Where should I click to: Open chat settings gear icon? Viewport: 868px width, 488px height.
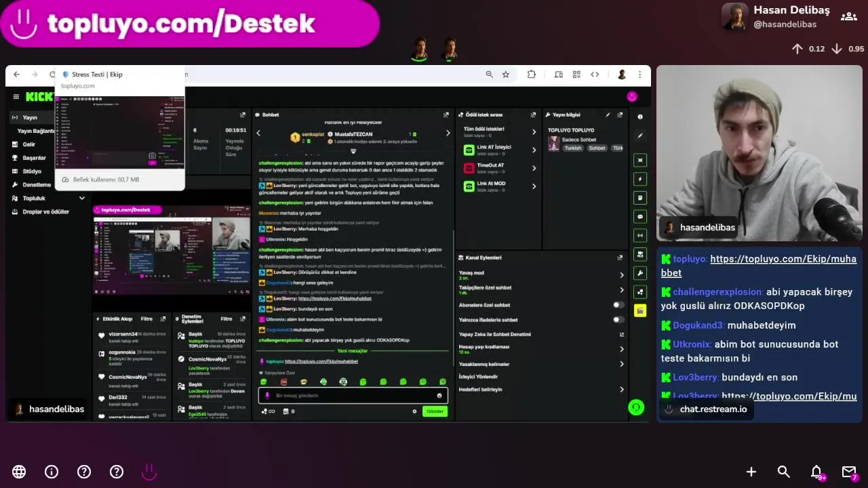(414, 411)
